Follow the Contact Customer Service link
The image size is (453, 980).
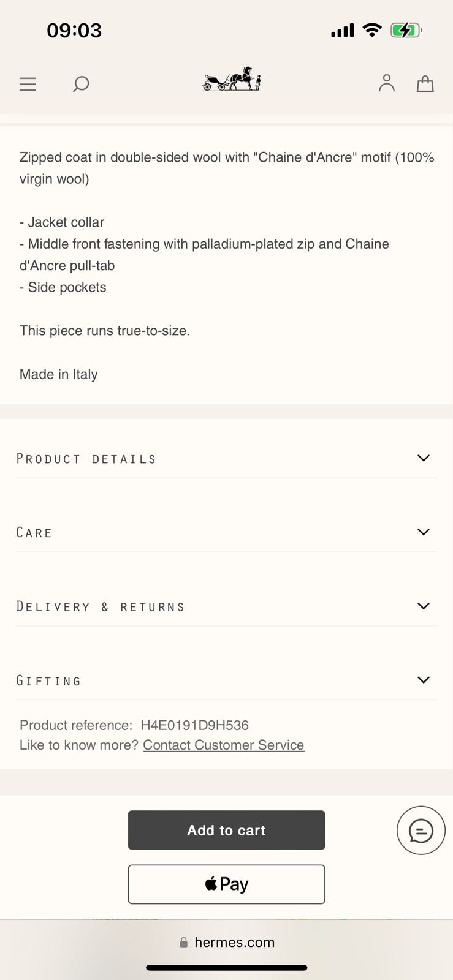223,745
